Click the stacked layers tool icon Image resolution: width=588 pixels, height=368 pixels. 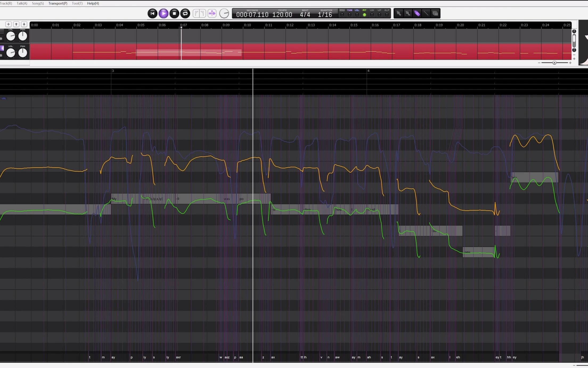435,13
